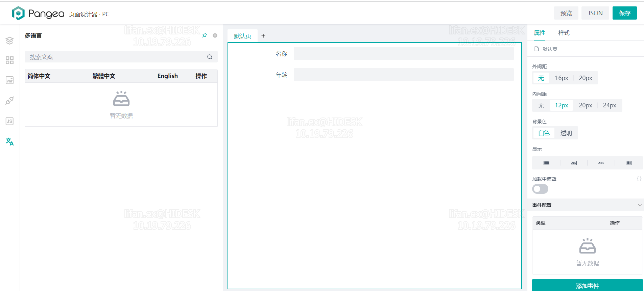This screenshot has width=644, height=291.
Task: Click the 名称 field label
Action: point(282,54)
